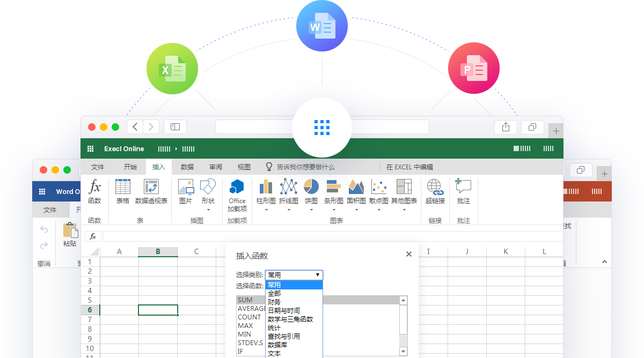Open the Excel Online app waffle menu
The height and width of the screenshot is (358, 644).
[x=91, y=149]
